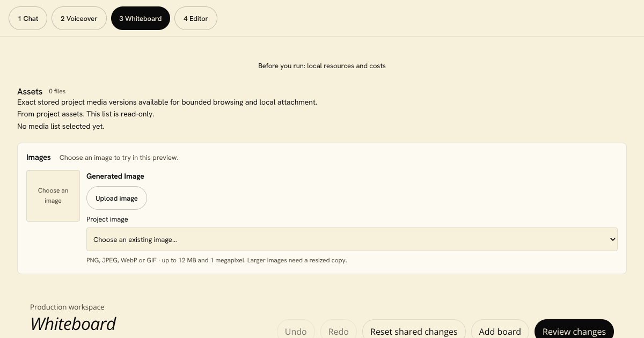Click the 'Generated Image' label
Viewport: 644px width, 338px height.
pyautogui.click(x=115, y=176)
